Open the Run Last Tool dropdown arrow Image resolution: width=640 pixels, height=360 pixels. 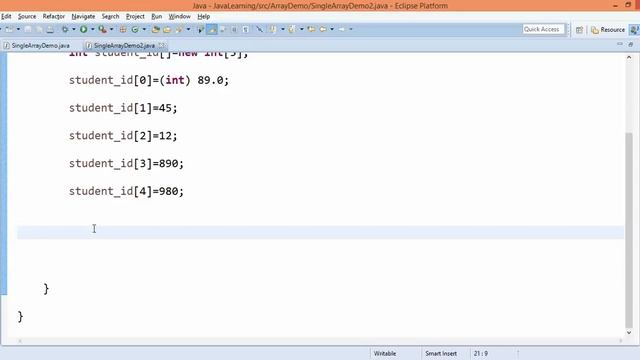point(111,29)
